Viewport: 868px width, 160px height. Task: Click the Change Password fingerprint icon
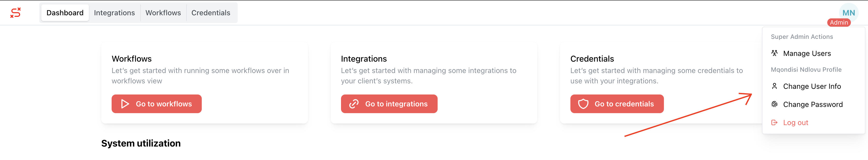pyautogui.click(x=774, y=104)
